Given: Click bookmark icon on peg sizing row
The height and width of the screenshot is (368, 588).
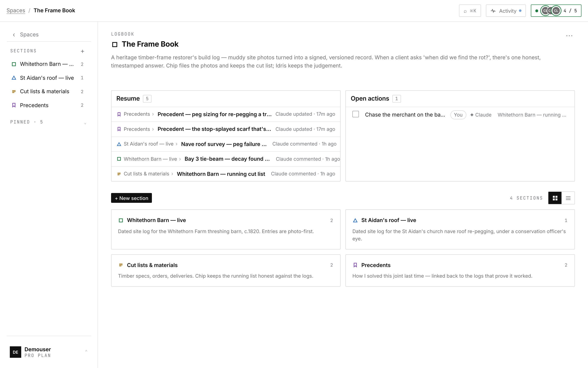Looking at the screenshot, I should 119,114.
